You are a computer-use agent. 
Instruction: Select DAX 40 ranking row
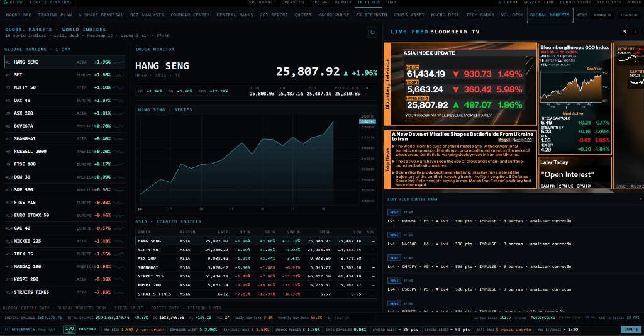pyautogui.click(x=64, y=100)
